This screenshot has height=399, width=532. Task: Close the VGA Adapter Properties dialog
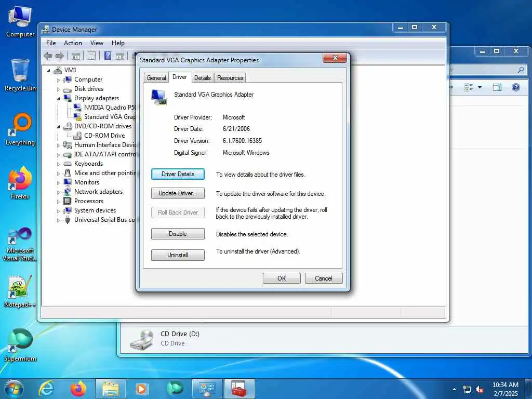pyautogui.click(x=335, y=58)
